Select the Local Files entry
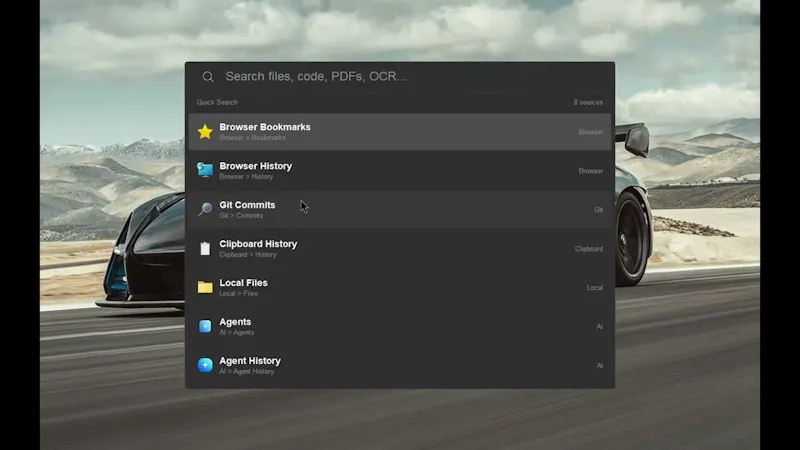Viewport: 800px width, 450px height. point(399,287)
